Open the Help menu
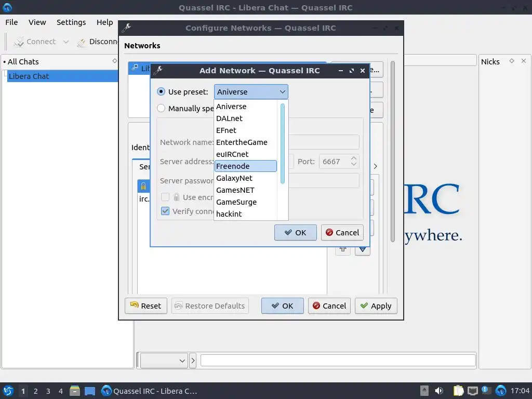 click(x=104, y=22)
